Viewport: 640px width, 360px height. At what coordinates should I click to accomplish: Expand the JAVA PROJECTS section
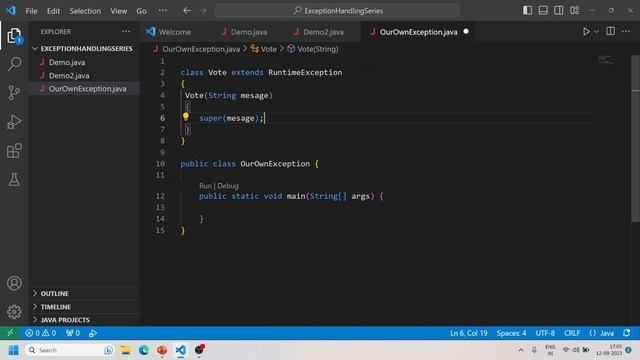[84, 320]
